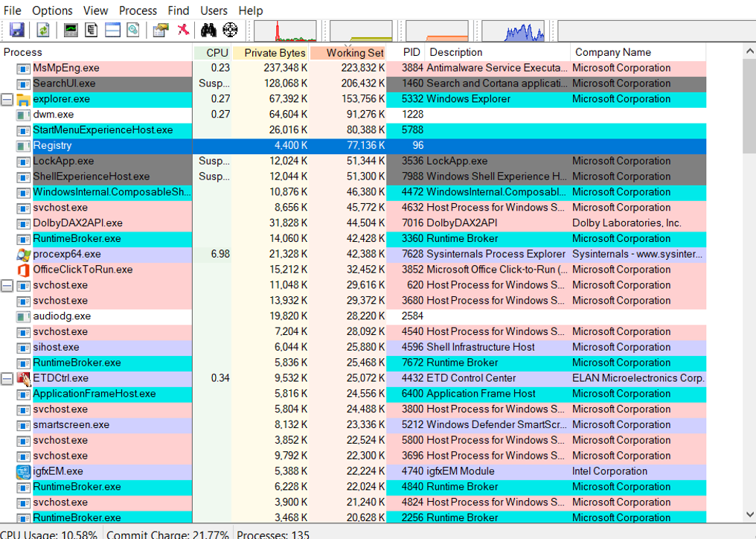Screen dimensions: 756x539
Task: Collapse the svchost.exe PID 620 tree node
Action: (x=7, y=286)
